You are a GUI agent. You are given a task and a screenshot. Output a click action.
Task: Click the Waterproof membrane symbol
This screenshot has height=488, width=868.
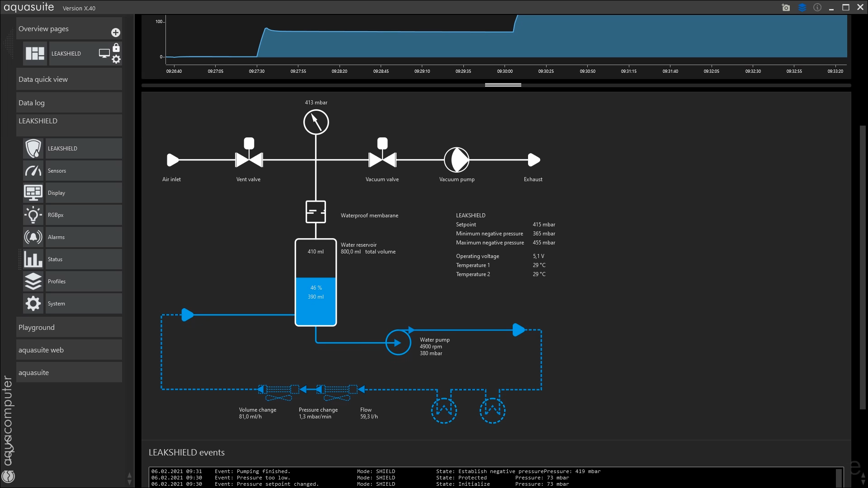[x=316, y=211]
